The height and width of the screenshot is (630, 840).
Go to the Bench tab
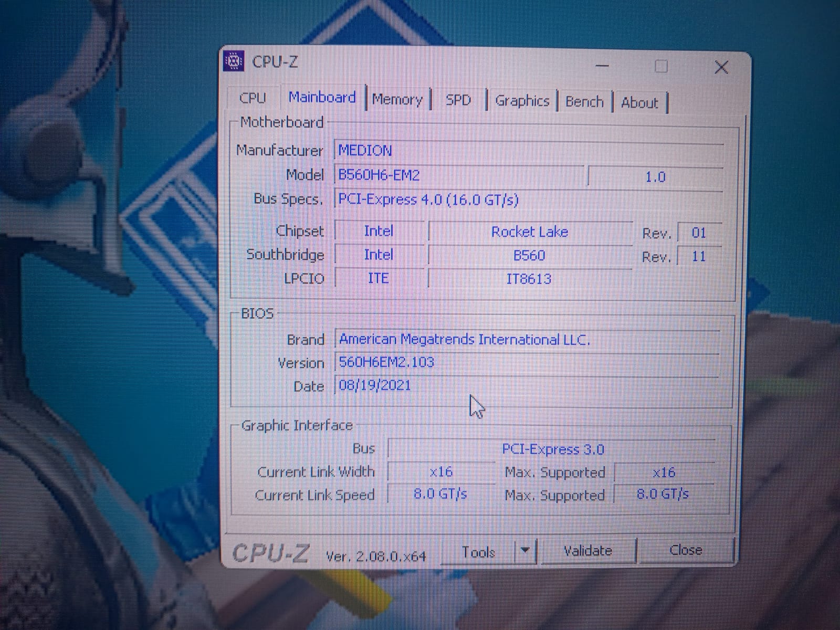click(x=584, y=102)
